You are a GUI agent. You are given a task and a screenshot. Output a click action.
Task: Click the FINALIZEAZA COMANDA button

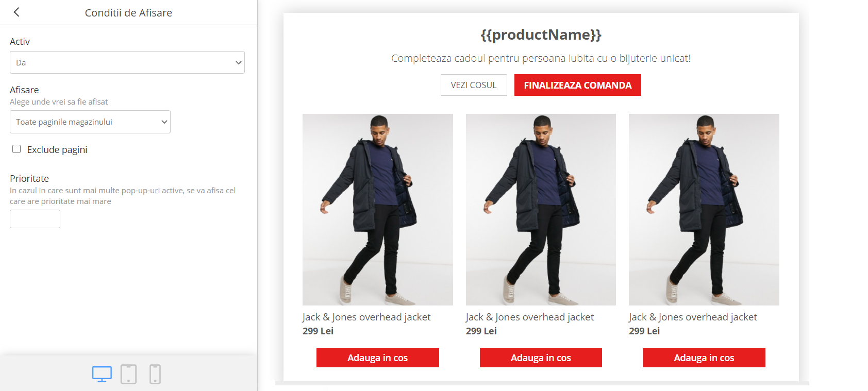[x=577, y=84]
